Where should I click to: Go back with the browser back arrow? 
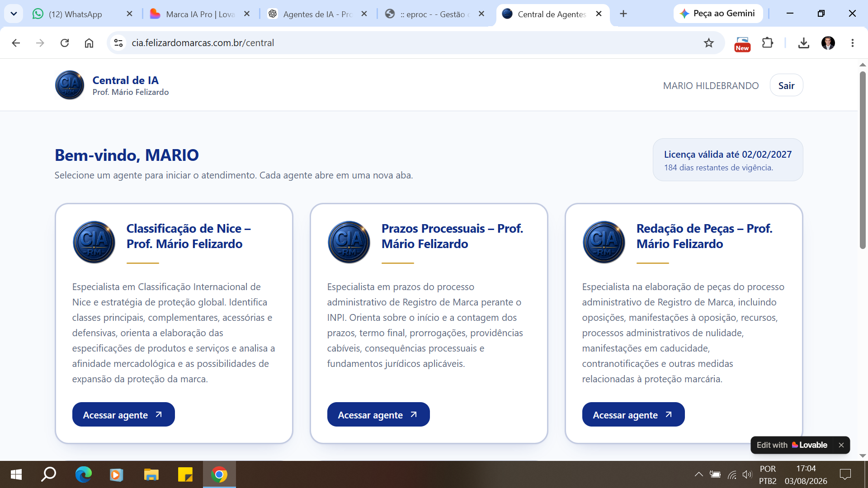(x=16, y=43)
